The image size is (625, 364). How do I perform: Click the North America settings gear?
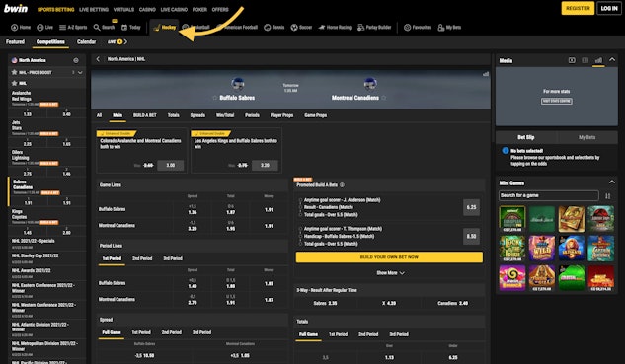coord(76,60)
